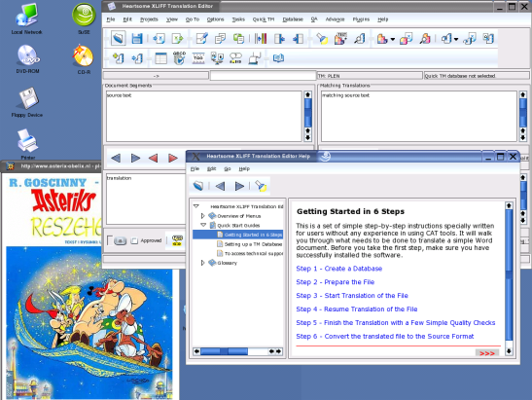Screen dimensions: 532x400
Task: Open the table grid view icon
Action: point(160,58)
